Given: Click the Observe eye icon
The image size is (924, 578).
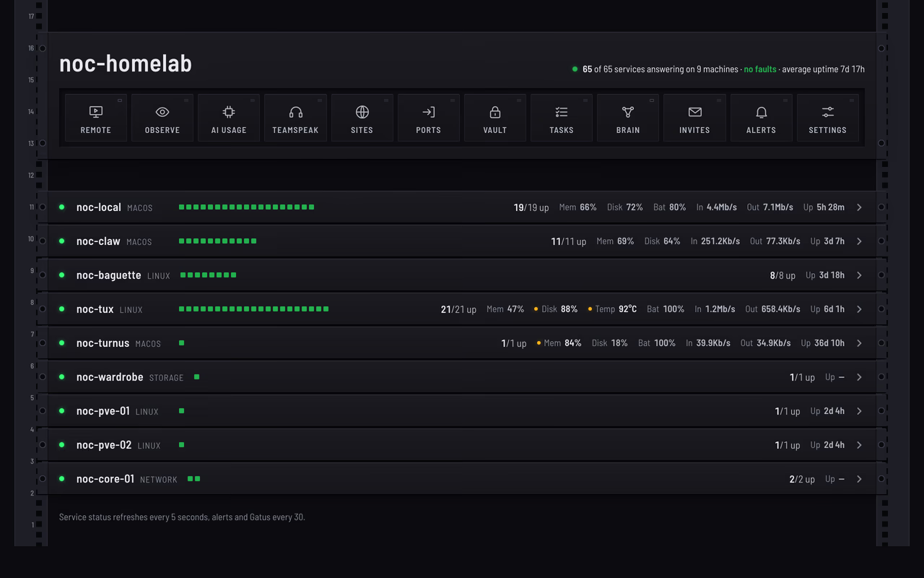Looking at the screenshot, I should (162, 112).
